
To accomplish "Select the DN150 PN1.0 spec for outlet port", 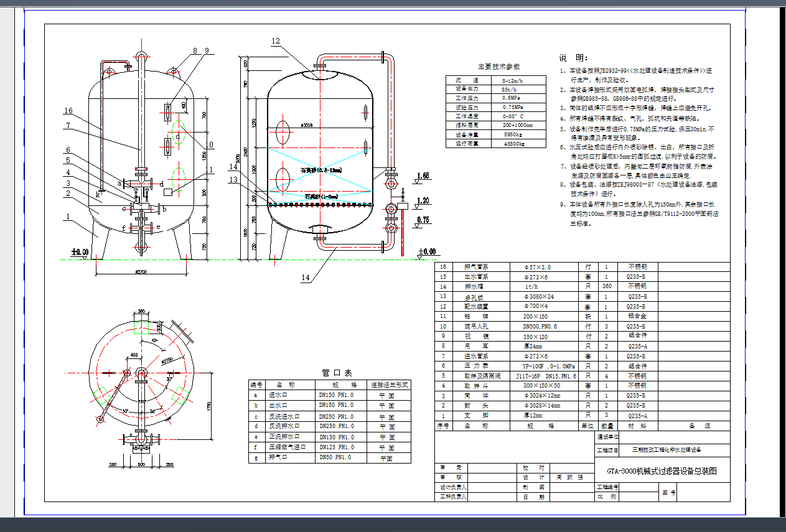I will 336,405.
